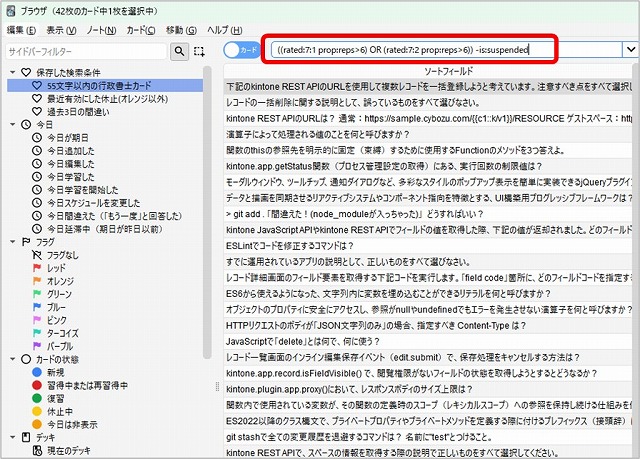Select the orange オレンジ flag
The height and width of the screenshot is (459, 640).
coord(37,281)
